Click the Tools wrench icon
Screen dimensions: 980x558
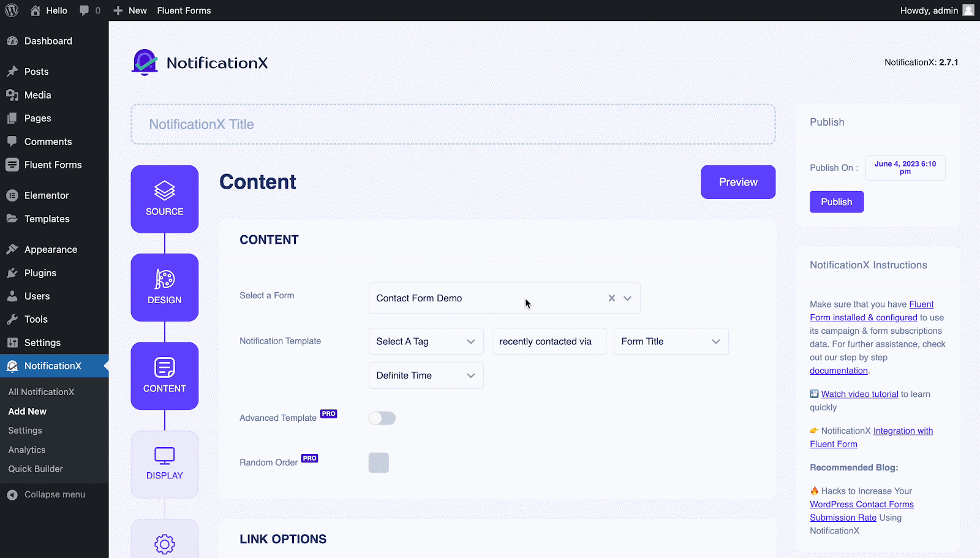(12, 319)
